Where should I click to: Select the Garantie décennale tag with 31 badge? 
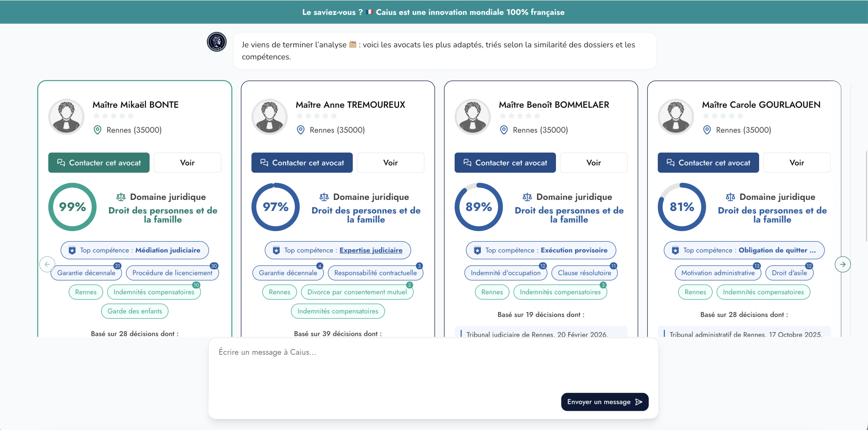[86, 273]
